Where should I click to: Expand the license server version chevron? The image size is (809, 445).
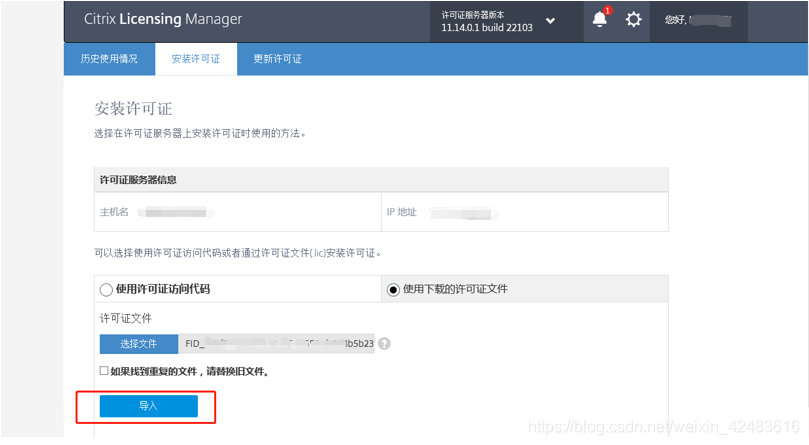click(550, 21)
